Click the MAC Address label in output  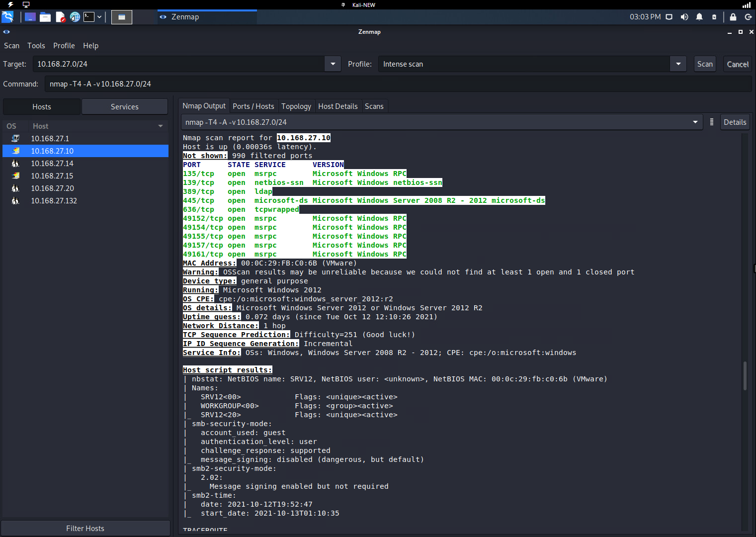pyautogui.click(x=209, y=264)
